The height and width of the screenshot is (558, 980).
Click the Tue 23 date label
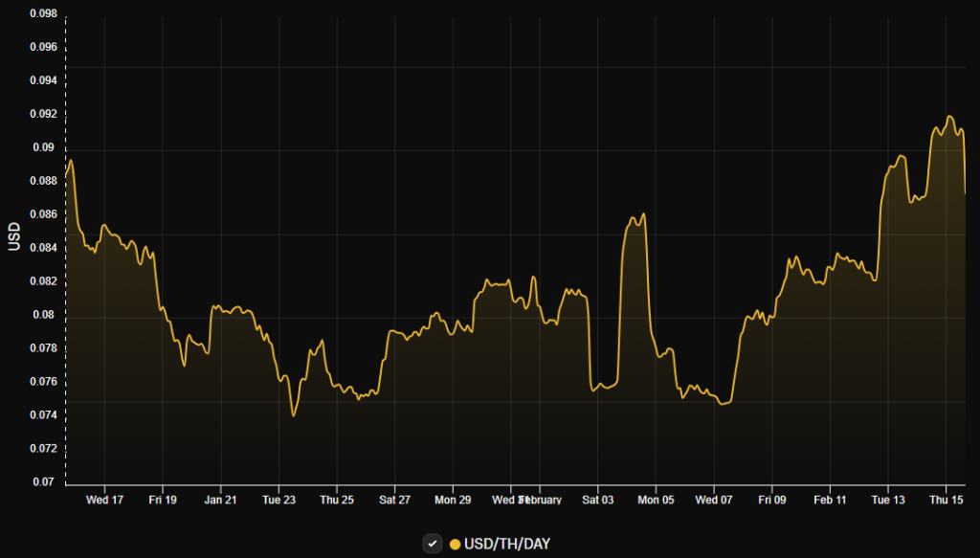[278, 499]
